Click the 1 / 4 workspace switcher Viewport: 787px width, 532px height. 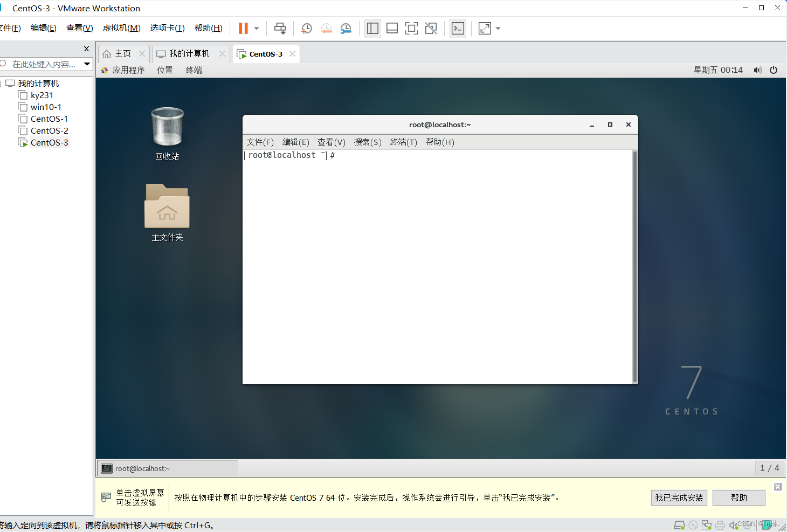769,468
